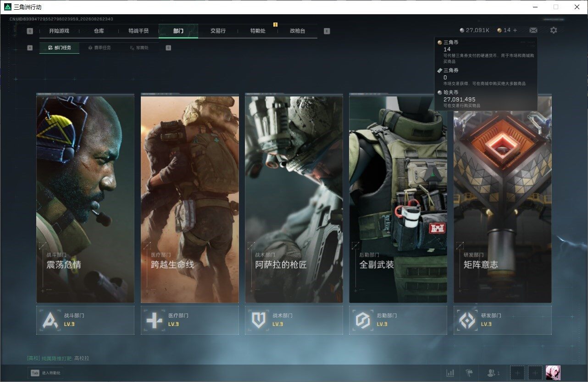Open the mail envelope icon
This screenshot has width=588, height=382.
tap(533, 30)
